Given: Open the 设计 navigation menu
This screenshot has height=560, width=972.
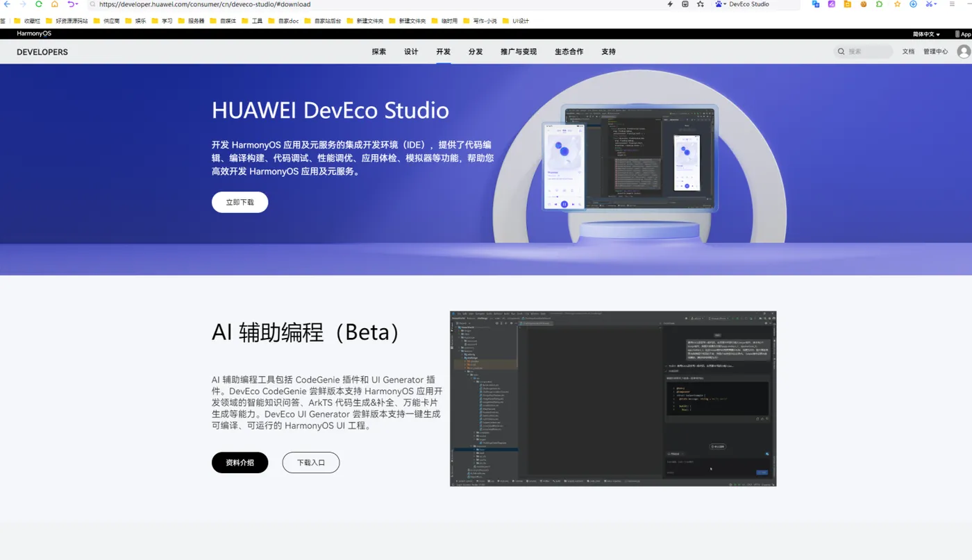Looking at the screenshot, I should 411,51.
